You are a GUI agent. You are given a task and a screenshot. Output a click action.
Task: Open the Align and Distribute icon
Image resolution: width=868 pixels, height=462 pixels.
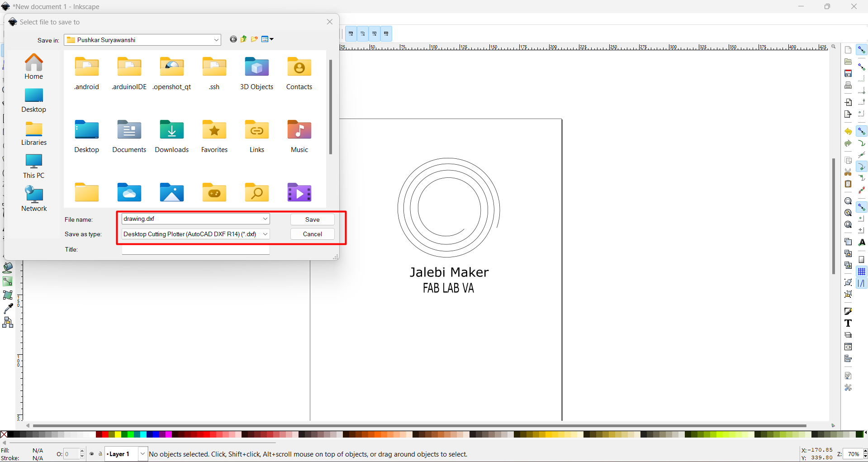coord(848,358)
